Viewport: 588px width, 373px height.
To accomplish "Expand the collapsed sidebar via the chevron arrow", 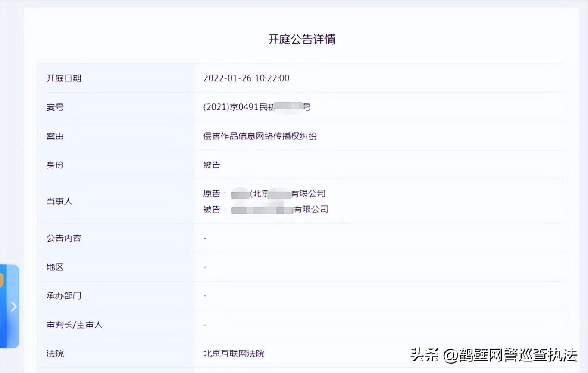I will point(13,307).
